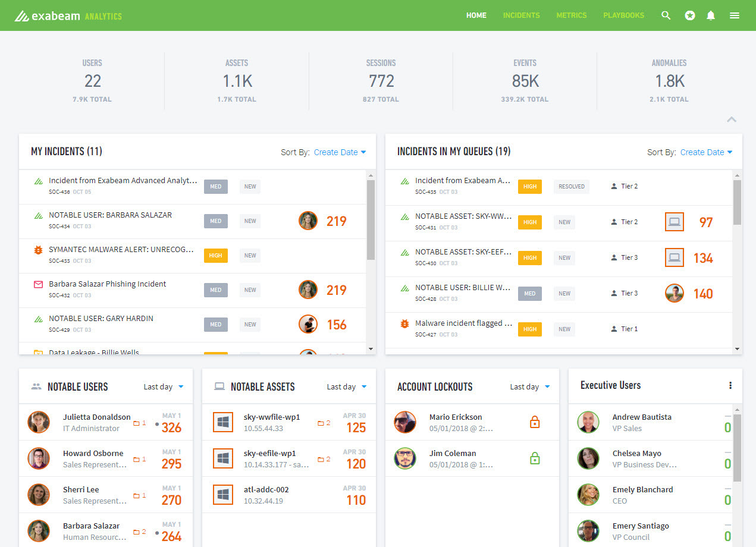Collapse the summary stats with chevron
The width and height of the screenshot is (756, 547).
tap(732, 120)
